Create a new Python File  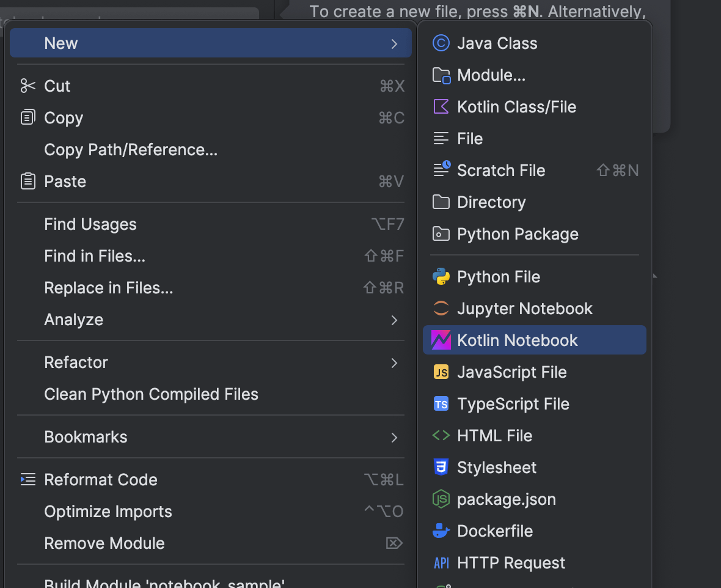[x=534, y=276]
